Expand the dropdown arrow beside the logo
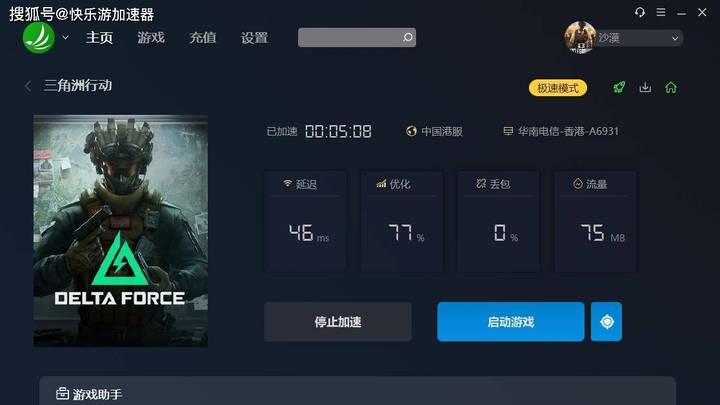 point(66,38)
